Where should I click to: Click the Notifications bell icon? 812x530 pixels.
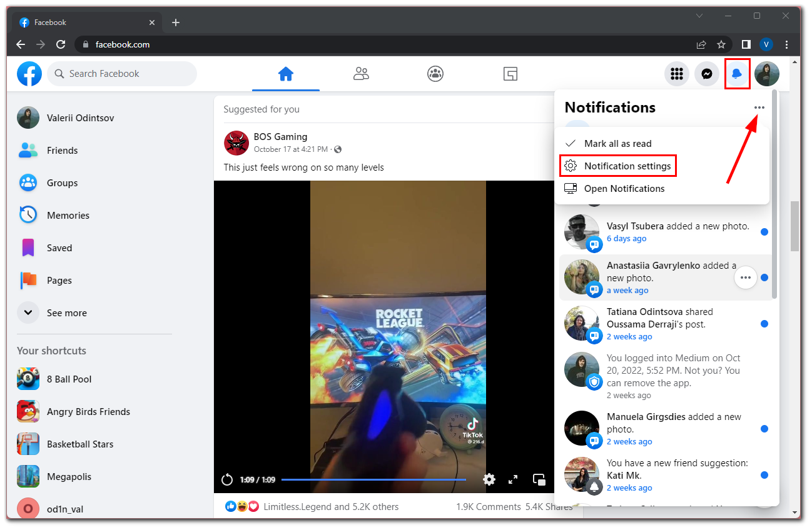click(x=737, y=74)
